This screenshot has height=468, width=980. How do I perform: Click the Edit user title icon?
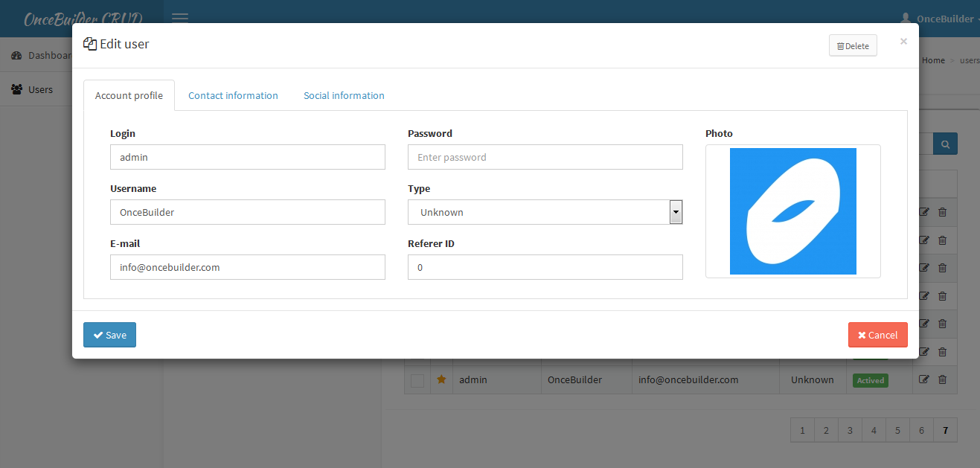point(90,44)
